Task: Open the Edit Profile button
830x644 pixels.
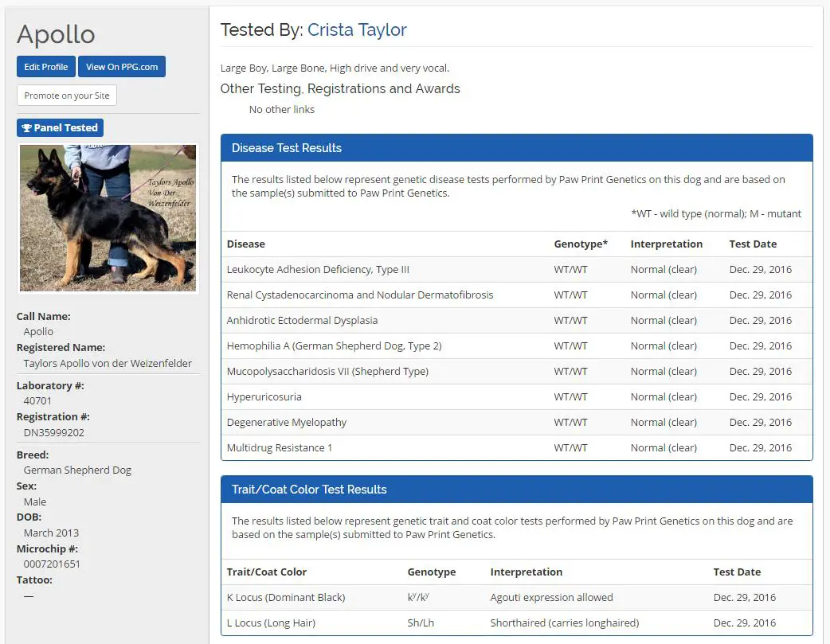Action: click(x=46, y=67)
